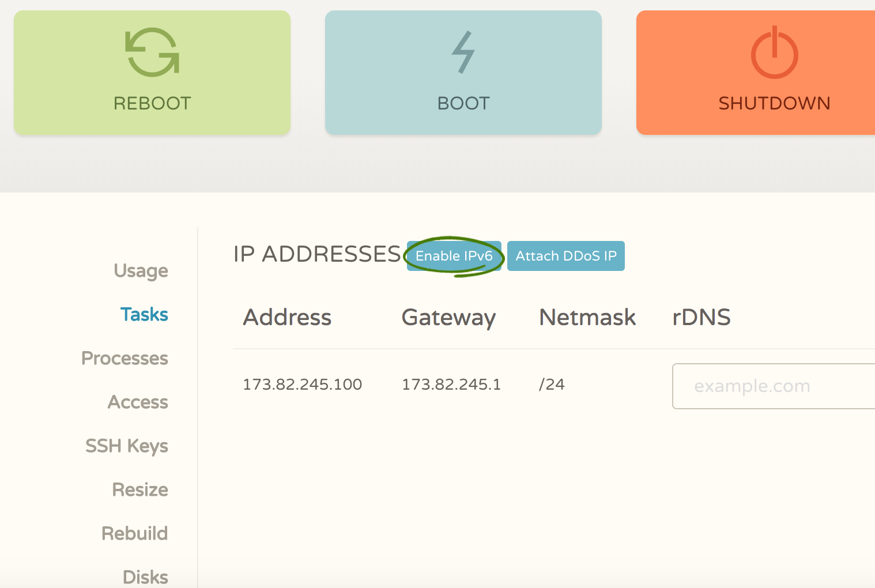Click the Enable IPv6 button
The width and height of the screenshot is (875, 588).
tap(454, 256)
